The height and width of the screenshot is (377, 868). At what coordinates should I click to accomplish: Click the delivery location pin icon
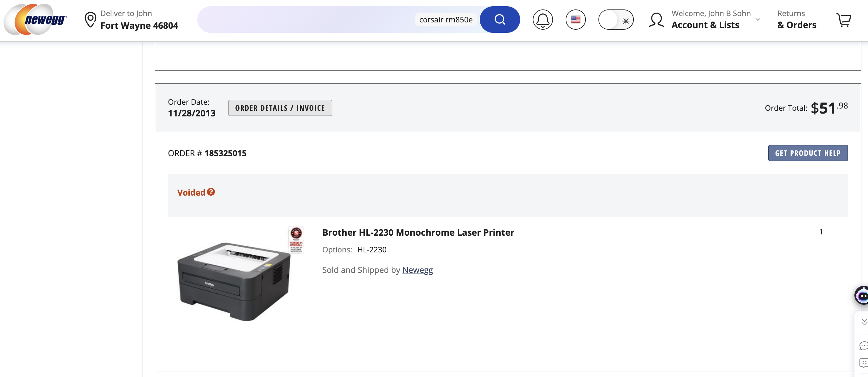(90, 19)
